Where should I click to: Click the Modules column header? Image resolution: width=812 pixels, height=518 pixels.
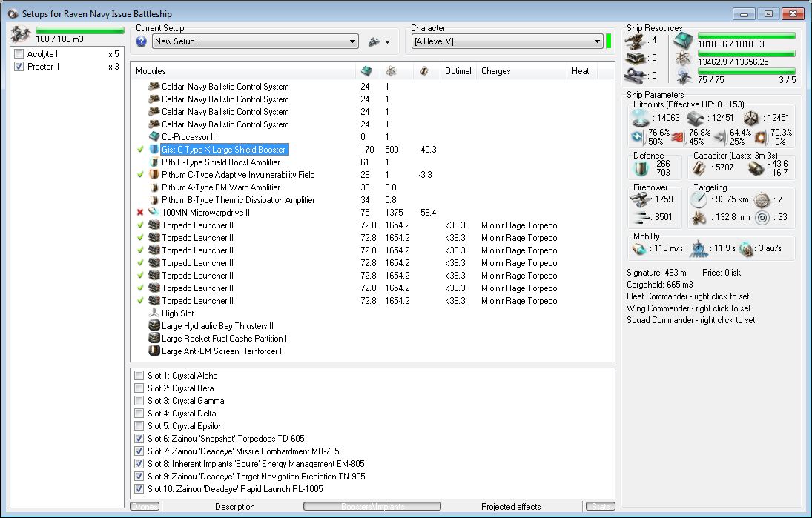pyautogui.click(x=243, y=71)
